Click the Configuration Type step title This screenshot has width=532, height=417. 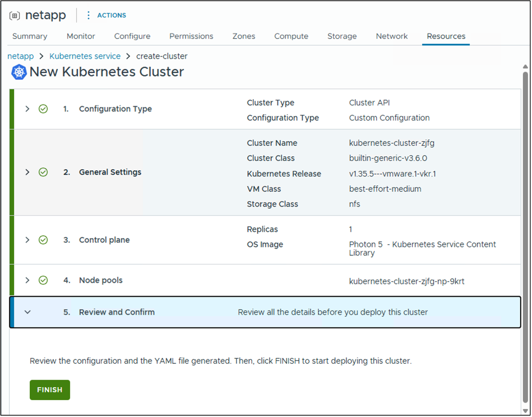point(115,109)
